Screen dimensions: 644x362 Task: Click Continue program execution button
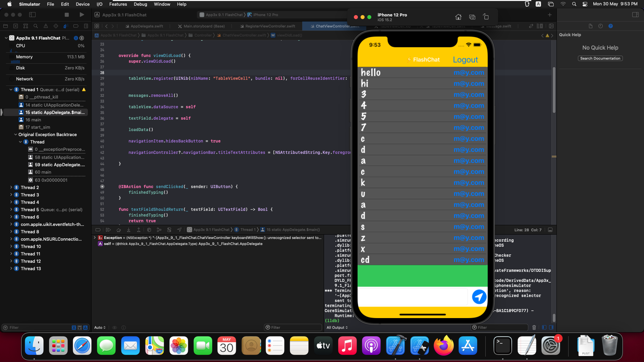pos(108,230)
